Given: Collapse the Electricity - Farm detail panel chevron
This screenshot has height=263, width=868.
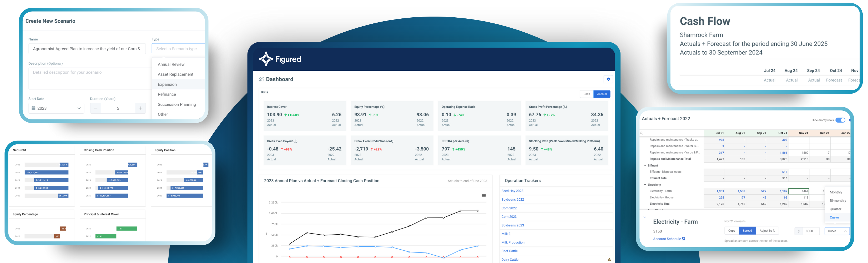Looking at the screenshot, I should (645, 217).
